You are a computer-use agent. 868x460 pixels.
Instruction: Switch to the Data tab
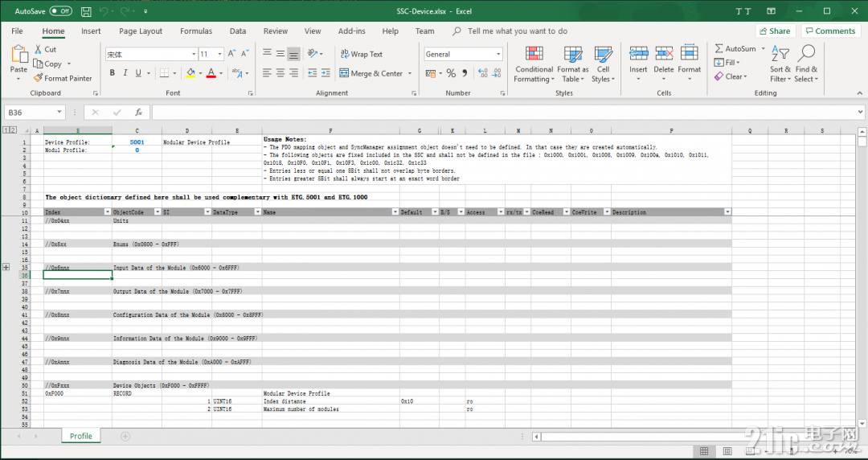[238, 31]
